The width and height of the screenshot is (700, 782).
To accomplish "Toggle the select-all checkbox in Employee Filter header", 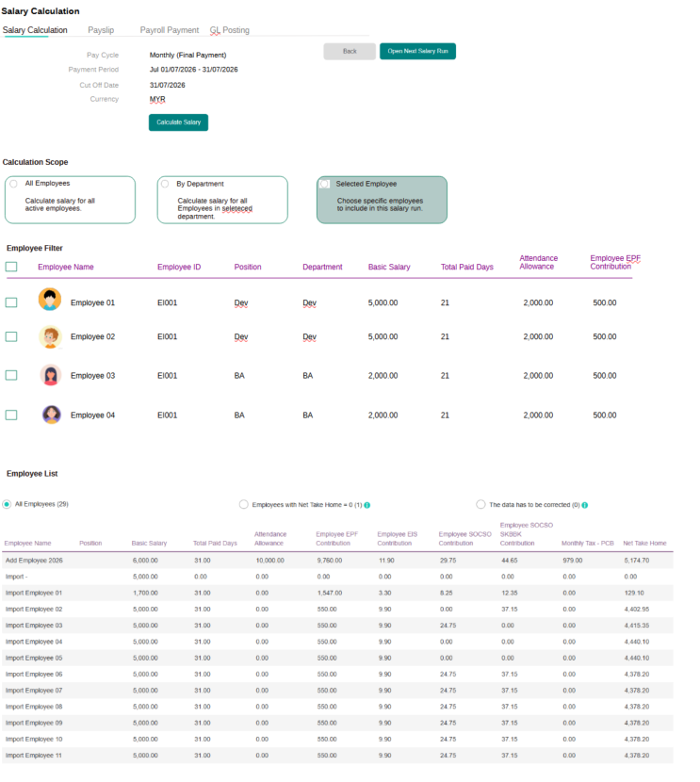I will 11,267.
